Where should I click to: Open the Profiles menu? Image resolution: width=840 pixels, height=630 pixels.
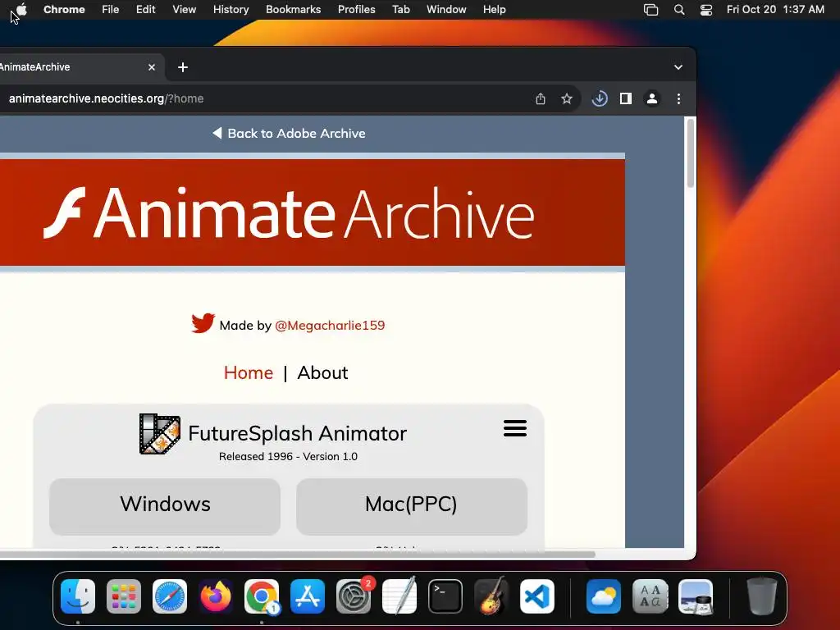click(x=356, y=9)
